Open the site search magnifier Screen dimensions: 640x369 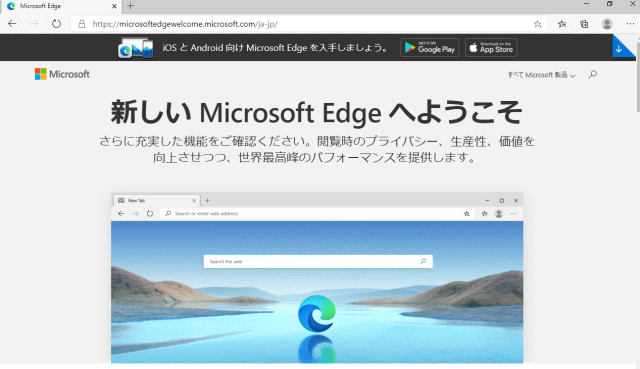click(592, 75)
